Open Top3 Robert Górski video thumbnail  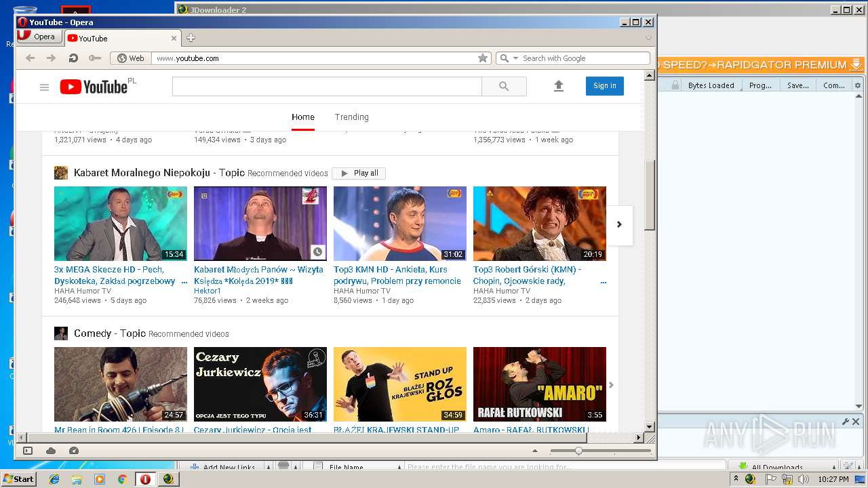(540, 224)
